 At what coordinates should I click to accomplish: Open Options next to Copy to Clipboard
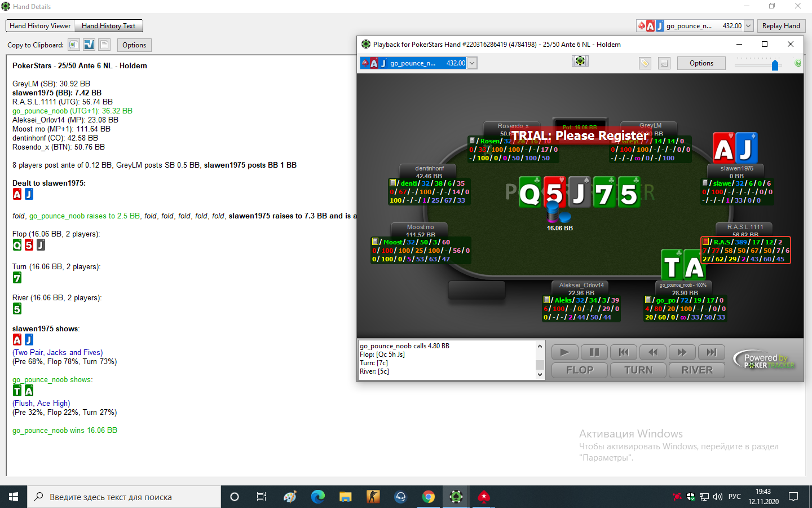[x=134, y=45]
